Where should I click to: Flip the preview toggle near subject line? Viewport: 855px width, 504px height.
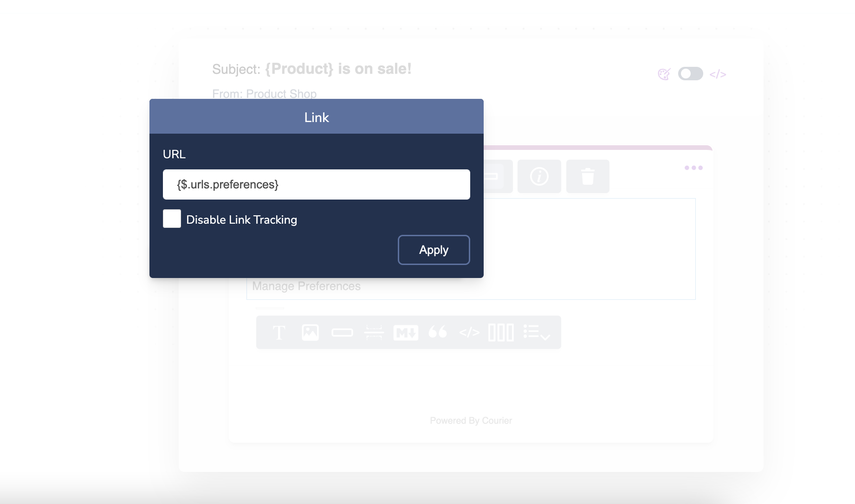point(691,73)
